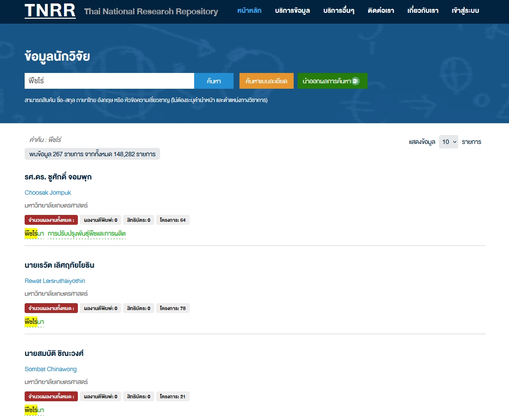Image resolution: width=509 pixels, height=420 pixels.
Task: Go to ติดต่อเรา page
Action: [x=382, y=10]
